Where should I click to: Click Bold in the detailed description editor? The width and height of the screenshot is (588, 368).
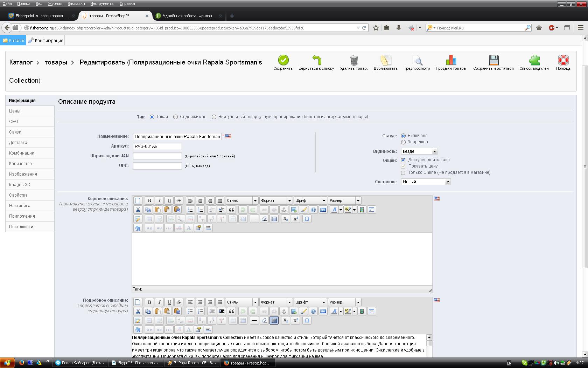pyautogui.click(x=149, y=302)
